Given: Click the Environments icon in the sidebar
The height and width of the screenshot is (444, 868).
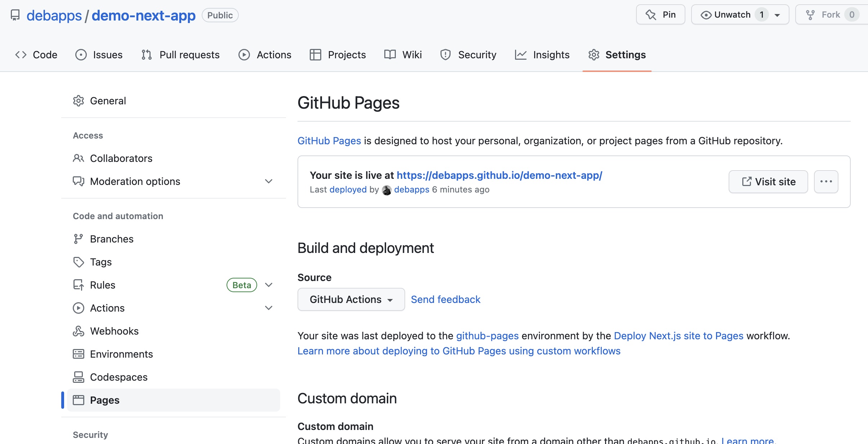Looking at the screenshot, I should coord(79,354).
